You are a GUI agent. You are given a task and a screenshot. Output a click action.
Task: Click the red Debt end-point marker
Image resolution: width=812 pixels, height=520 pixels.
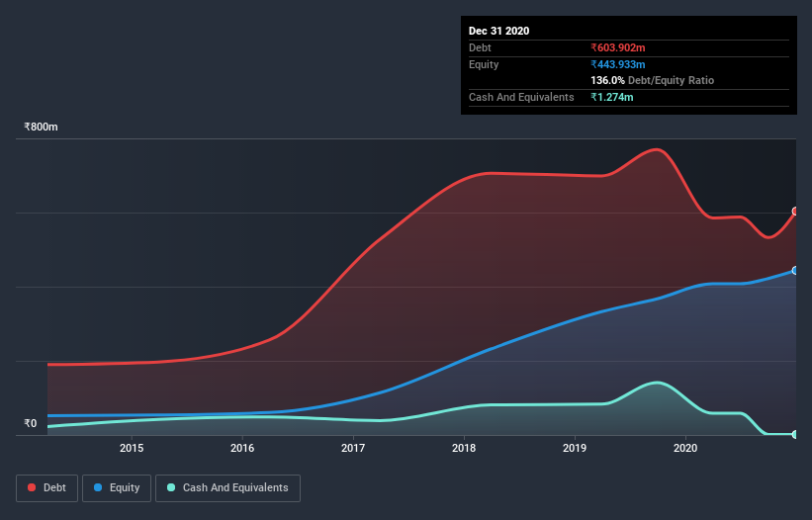[795, 212]
